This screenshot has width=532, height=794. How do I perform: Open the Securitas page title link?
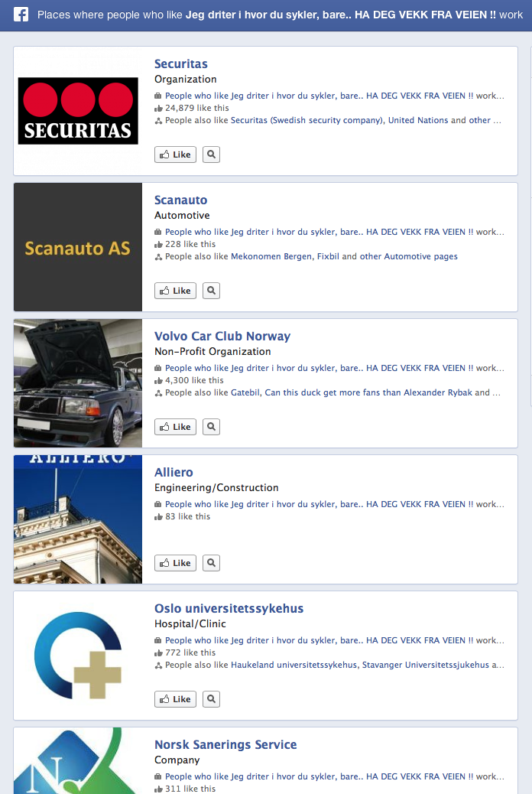180,63
